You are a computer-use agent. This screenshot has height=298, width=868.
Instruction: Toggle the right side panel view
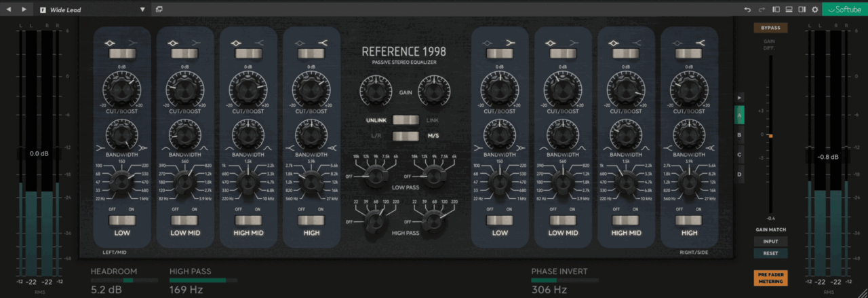point(802,10)
